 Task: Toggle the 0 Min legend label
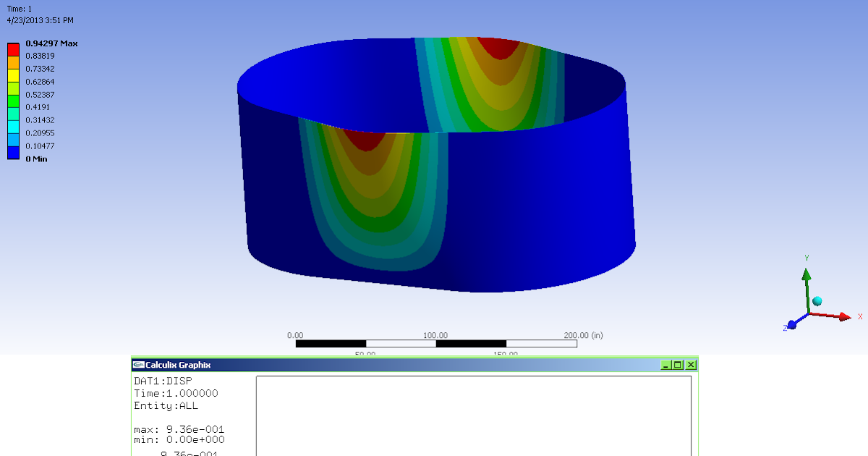(36, 159)
